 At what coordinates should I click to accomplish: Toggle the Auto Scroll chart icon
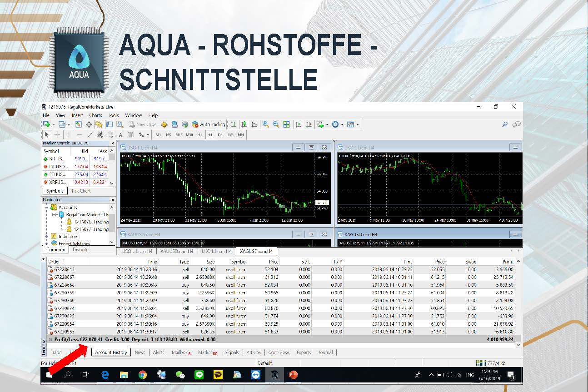(x=299, y=124)
